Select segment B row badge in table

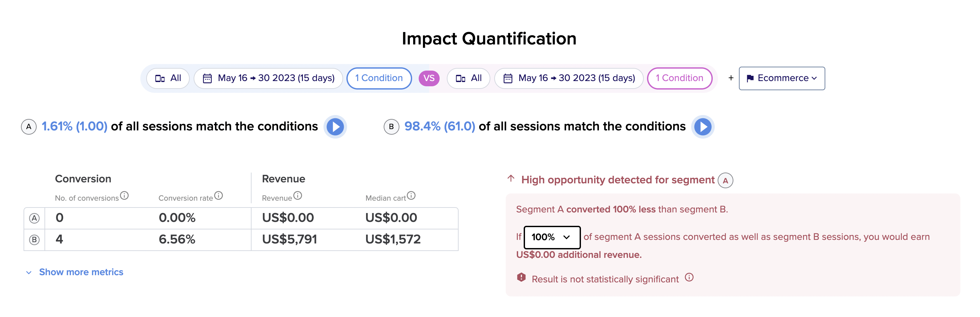34,240
